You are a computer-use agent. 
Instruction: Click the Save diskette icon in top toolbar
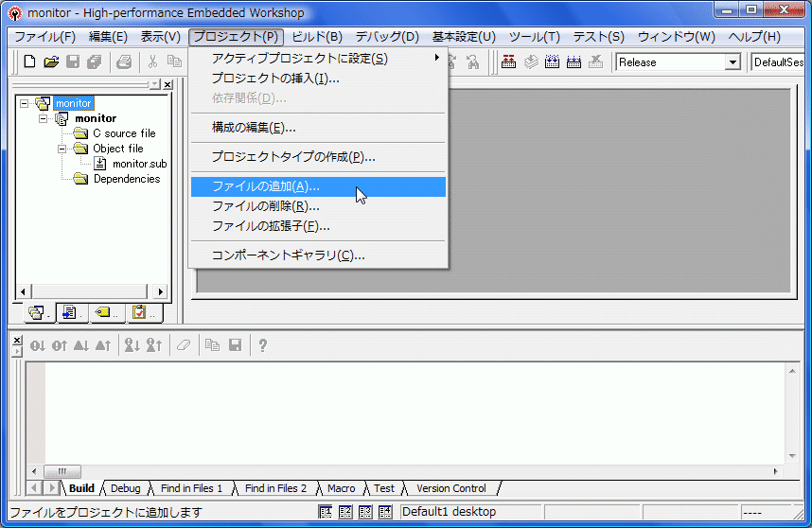(73, 62)
